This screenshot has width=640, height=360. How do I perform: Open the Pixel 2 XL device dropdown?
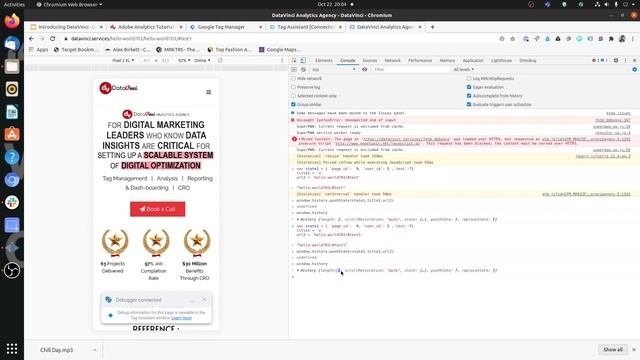[123, 60]
